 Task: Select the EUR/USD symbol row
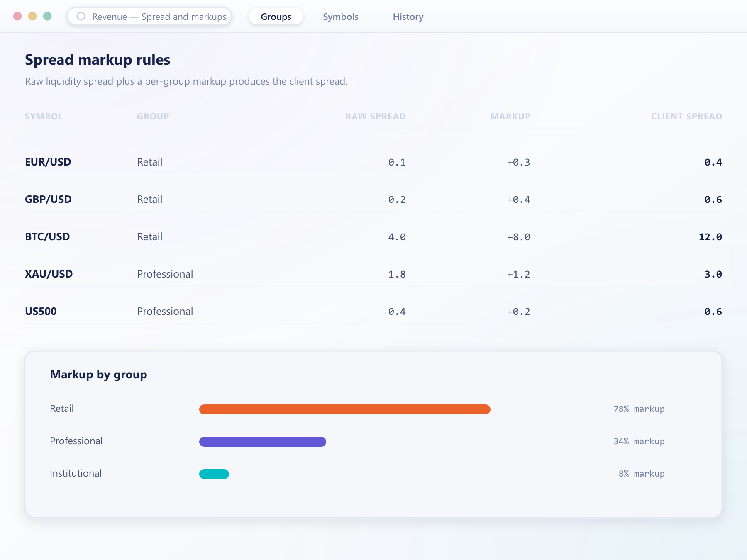373,162
